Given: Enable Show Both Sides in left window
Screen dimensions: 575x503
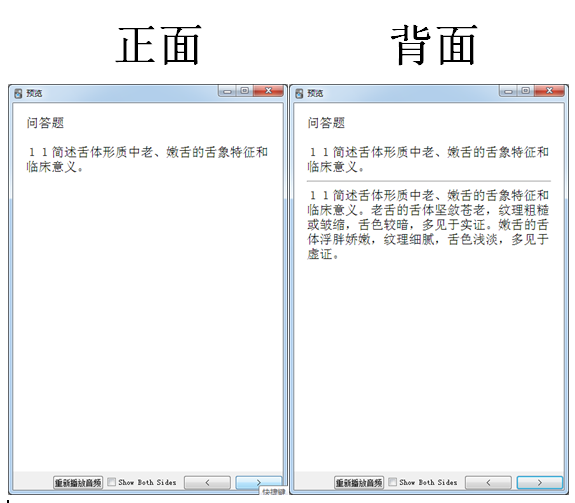Looking at the screenshot, I should click(x=111, y=482).
